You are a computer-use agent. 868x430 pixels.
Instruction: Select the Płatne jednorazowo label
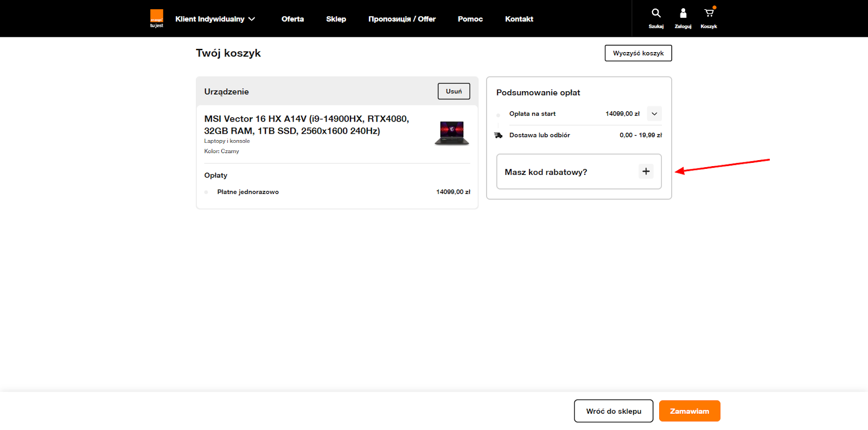point(248,192)
